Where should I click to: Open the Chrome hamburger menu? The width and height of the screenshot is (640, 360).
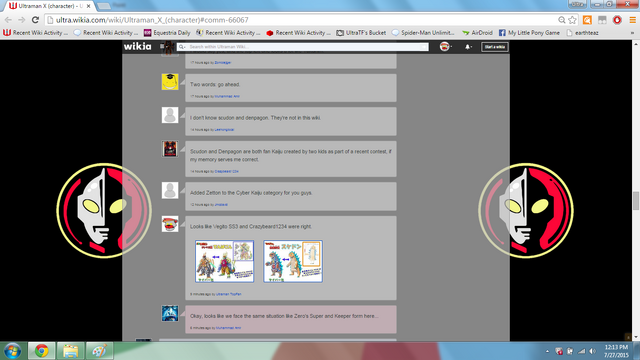(632, 20)
